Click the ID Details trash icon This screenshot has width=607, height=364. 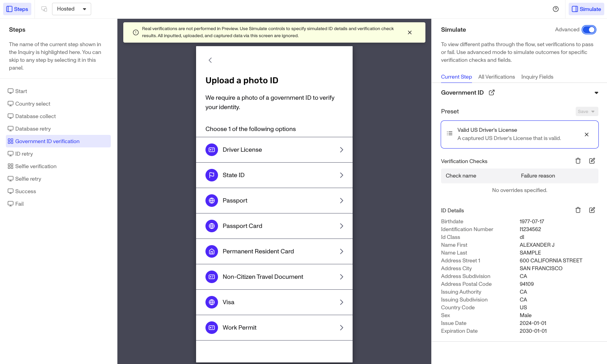pos(578,210)
